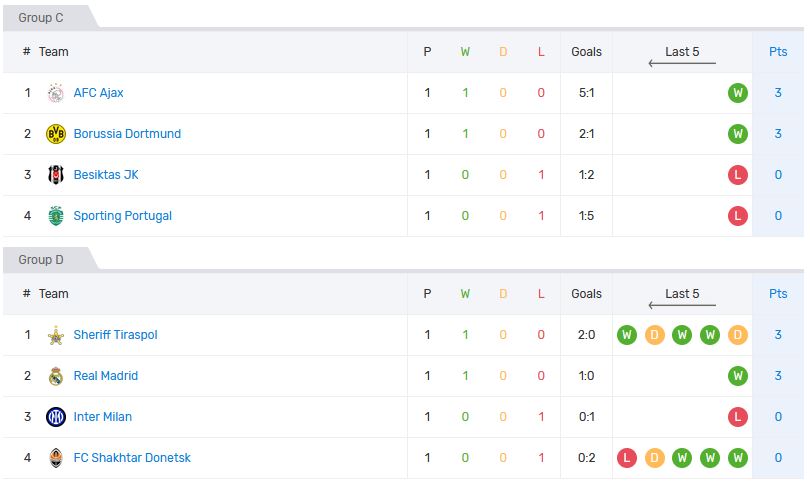The width and height of the screenshot is (810, 483).
Task: Select the Group C tab
Action: pyautogui.click(x=41, y=18)
